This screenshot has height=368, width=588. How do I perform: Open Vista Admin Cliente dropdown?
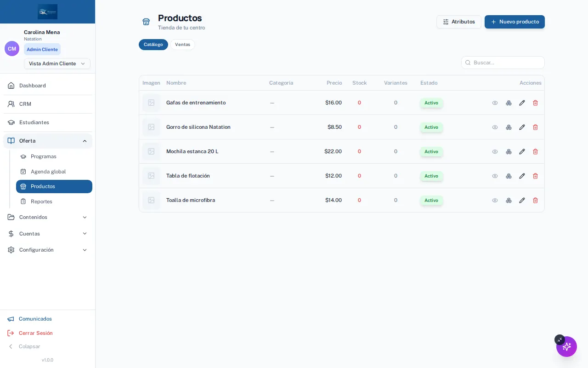click(57, 63)
